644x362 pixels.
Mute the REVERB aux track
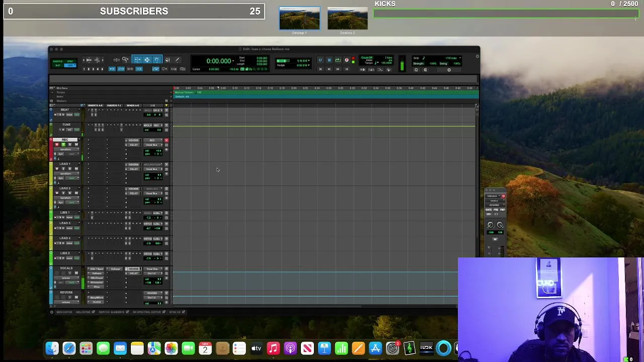(x=76, y=297)
